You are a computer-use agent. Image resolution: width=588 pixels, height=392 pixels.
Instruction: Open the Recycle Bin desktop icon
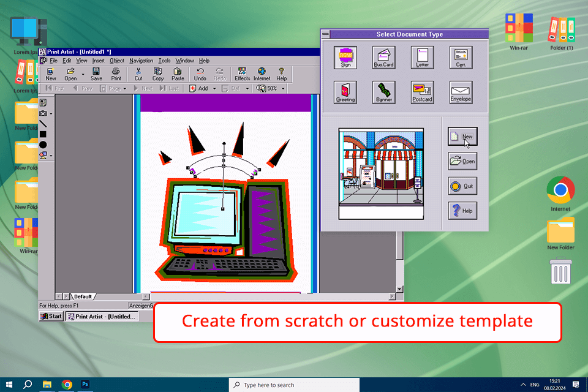560,270
